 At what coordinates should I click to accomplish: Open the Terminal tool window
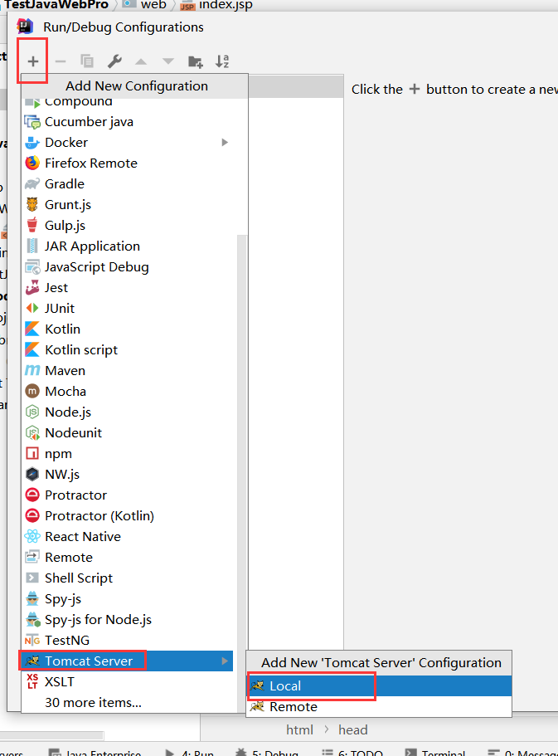coord(435,752)
